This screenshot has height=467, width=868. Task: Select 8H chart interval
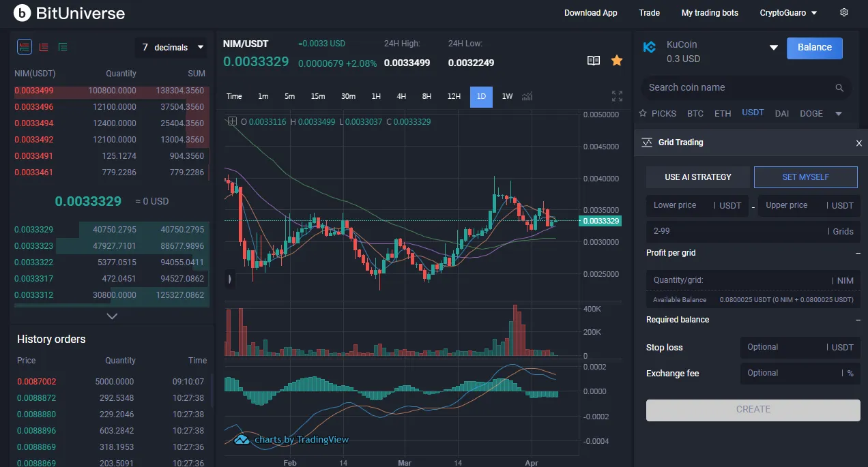pyautogui.click(x=426, y=96)
